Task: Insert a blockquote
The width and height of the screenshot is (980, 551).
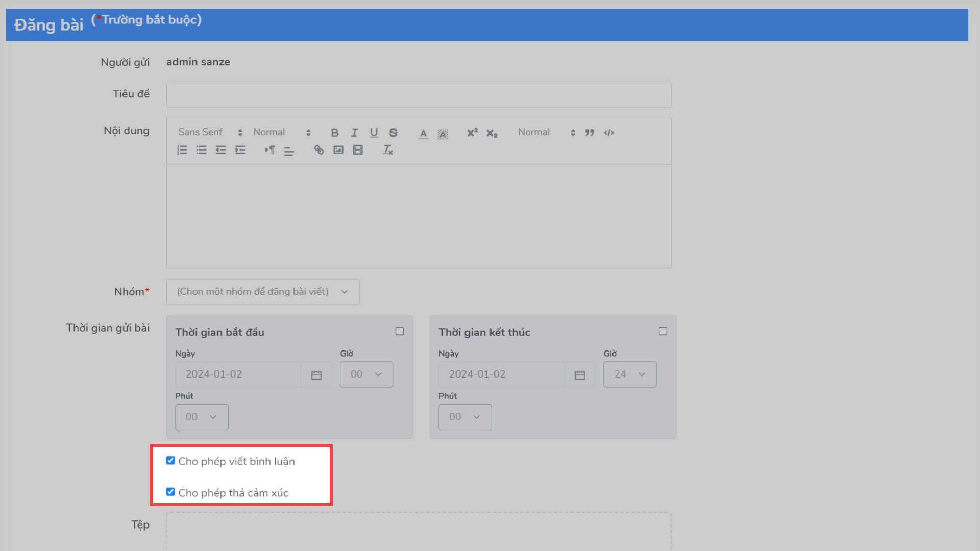Action: pos(590,133)
